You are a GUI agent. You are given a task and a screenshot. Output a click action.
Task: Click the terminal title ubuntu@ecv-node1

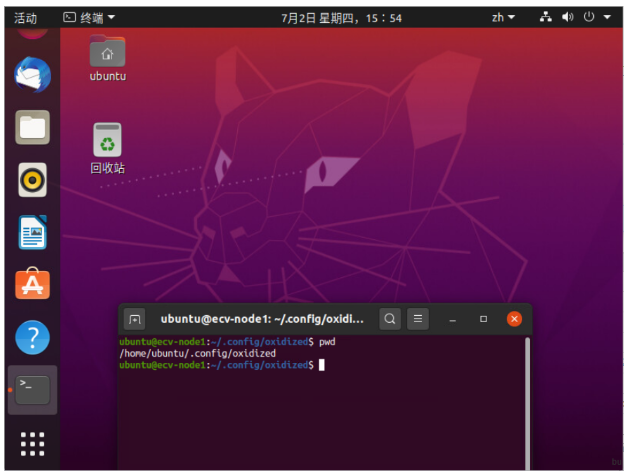tap(262, 319)
